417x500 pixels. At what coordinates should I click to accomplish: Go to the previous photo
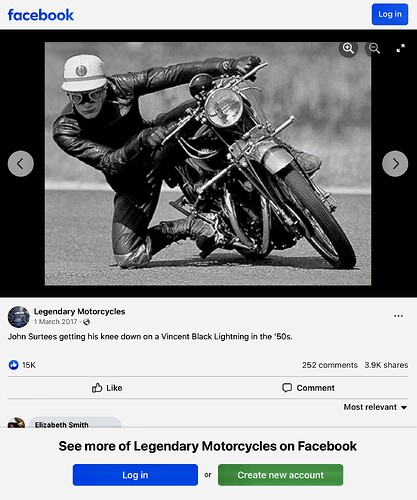[x=21, y=164]
